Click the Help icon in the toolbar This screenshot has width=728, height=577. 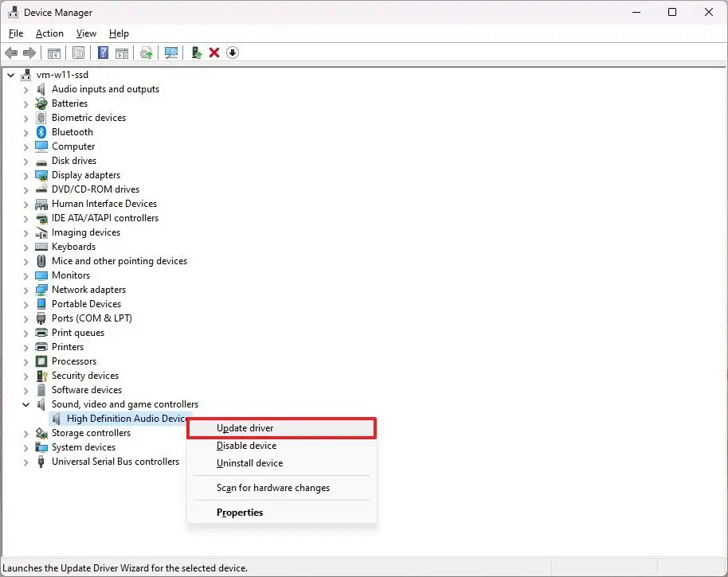tap(103, 53)
